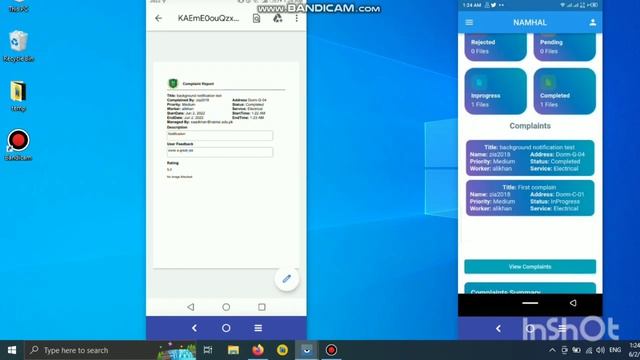Click the left mirror bar's back chevron

[x=194, y=328]
